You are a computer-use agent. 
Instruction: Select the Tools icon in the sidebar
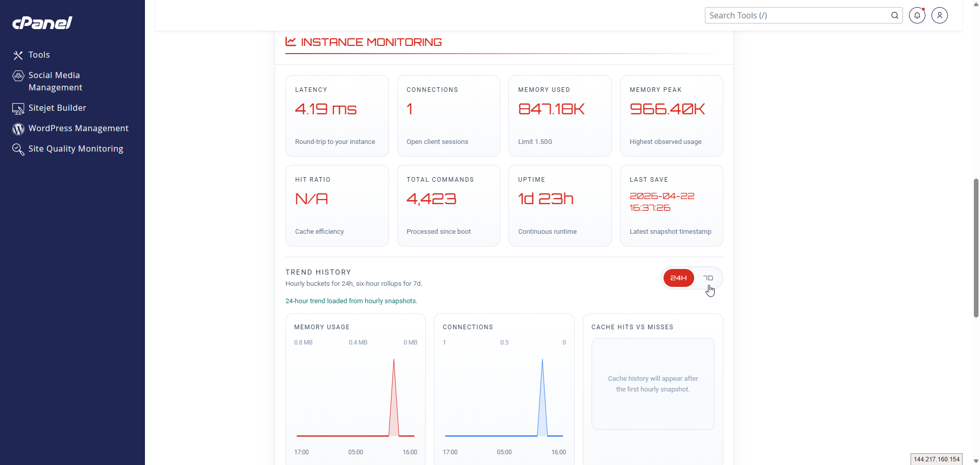click(18, 55)
